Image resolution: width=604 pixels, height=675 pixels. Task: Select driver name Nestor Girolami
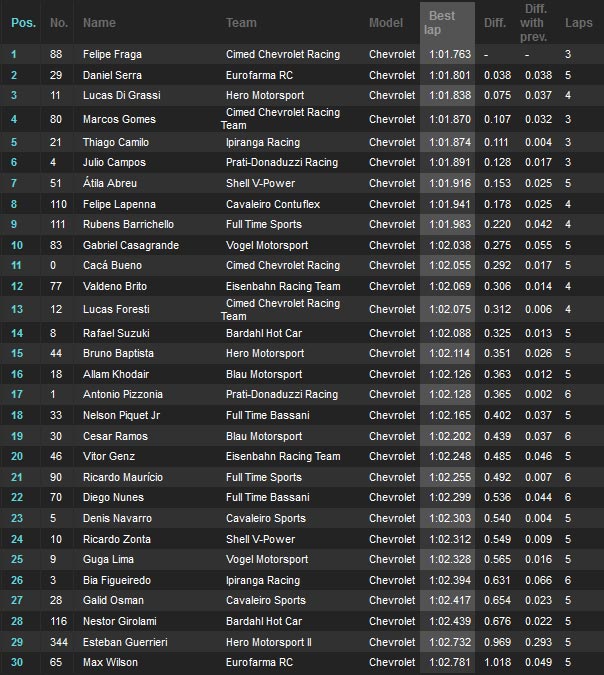[120, 622]
